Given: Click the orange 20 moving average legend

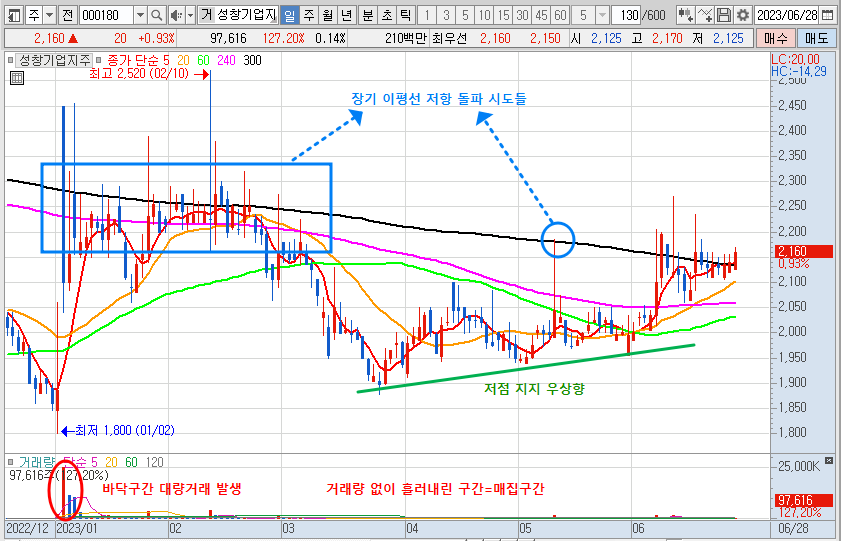Looking at the screenshot, I should tap(183, 60).
